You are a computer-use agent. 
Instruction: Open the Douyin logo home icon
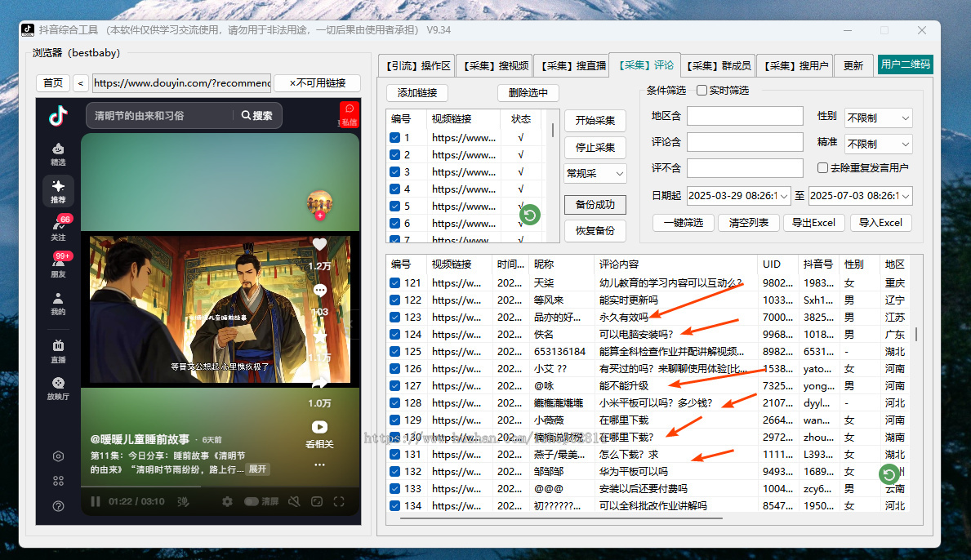[58, 116]
